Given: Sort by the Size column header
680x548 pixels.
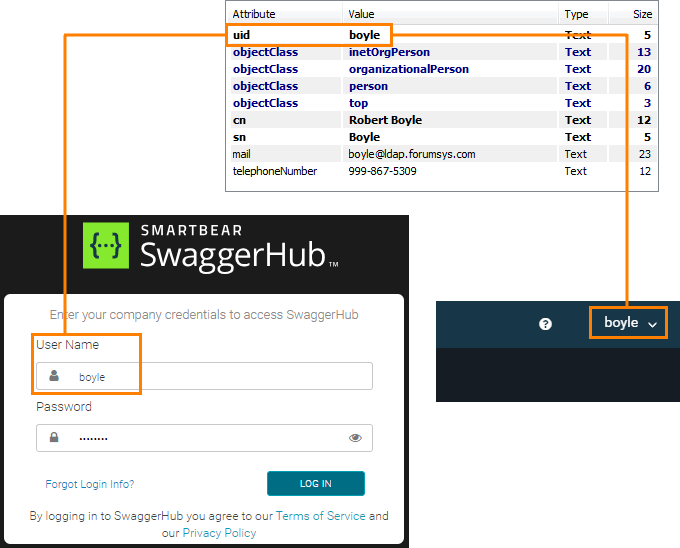Looking at the screenshot, I should tap(642, 14).
